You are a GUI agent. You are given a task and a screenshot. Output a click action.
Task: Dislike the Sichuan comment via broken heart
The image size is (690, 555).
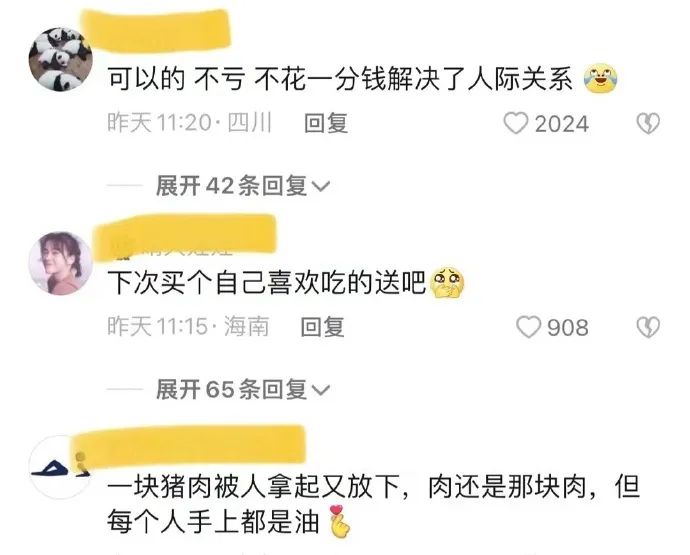pos(648,123)
